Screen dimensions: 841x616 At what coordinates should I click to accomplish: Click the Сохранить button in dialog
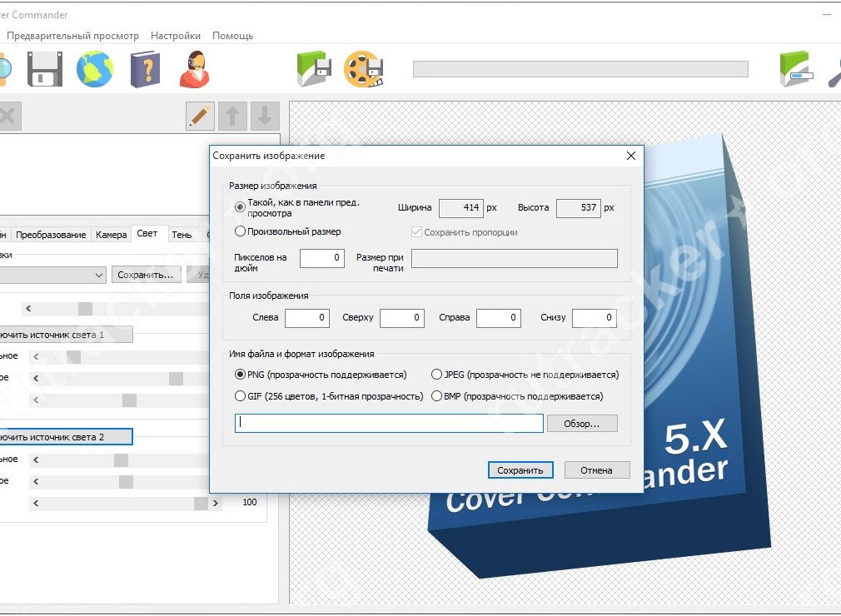[520, 470]
